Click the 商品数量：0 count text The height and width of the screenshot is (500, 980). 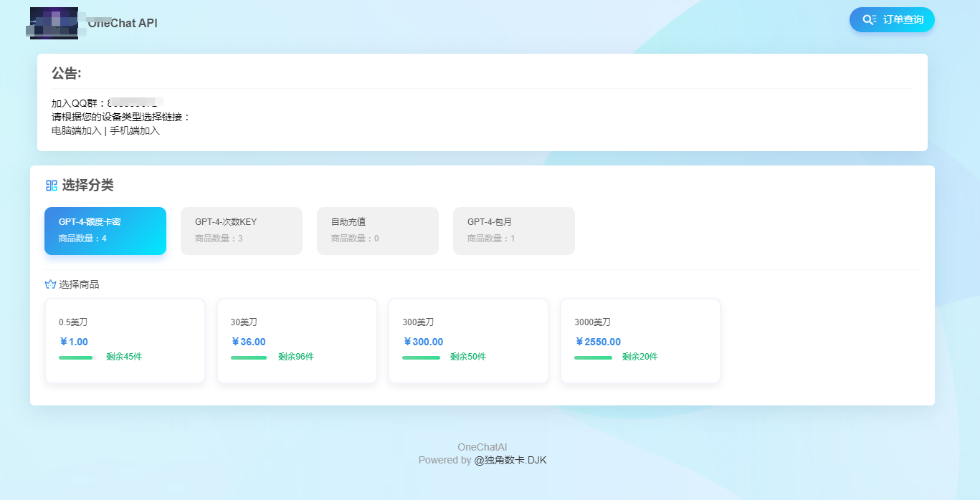tap(355, 238)
